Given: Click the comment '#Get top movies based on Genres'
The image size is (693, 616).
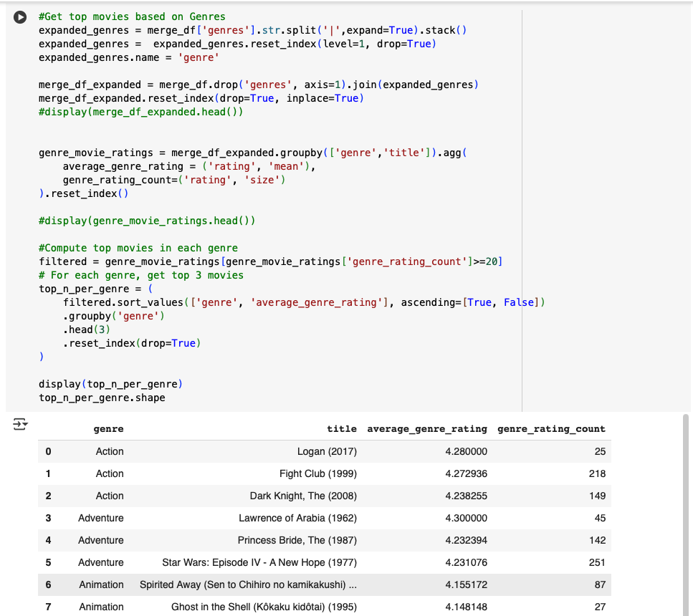Looking at the screenshot, I should [x=132, y=16].
